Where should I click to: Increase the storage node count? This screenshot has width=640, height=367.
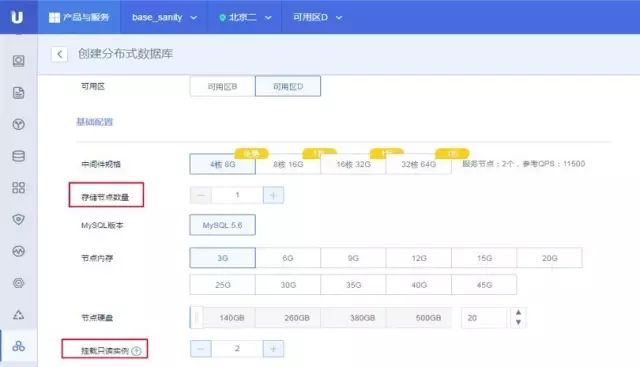[x=273, y=195]
